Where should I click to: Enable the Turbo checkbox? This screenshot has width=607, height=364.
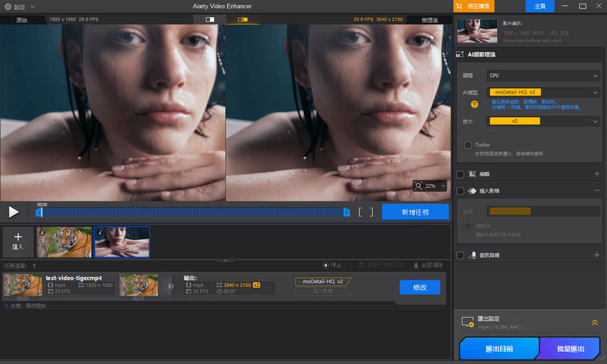point(468,145)
